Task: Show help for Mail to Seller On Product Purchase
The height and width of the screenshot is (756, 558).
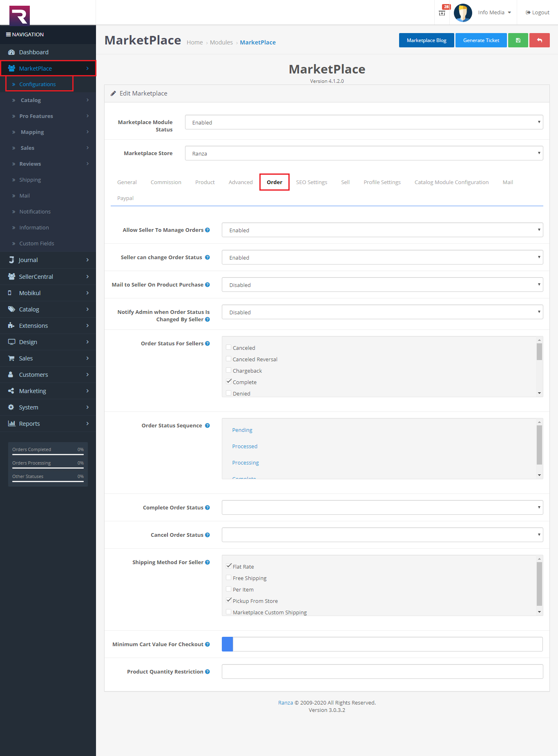Action: (x=208, y=285)
